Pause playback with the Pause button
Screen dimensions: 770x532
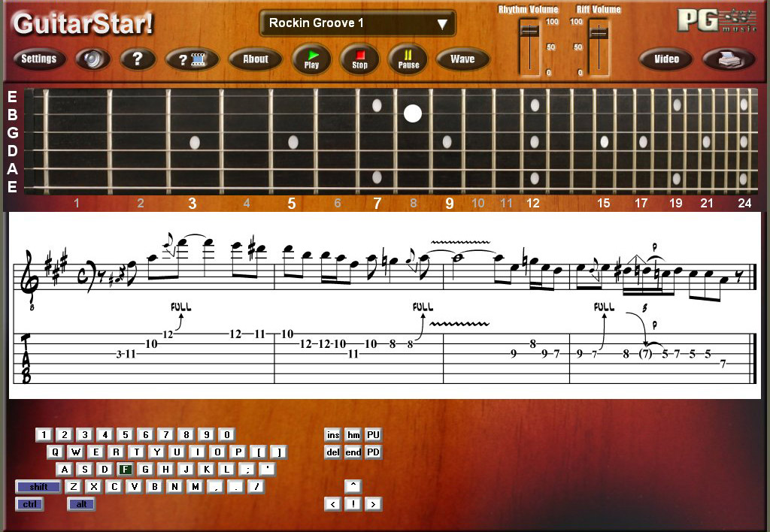pos(408,59)
